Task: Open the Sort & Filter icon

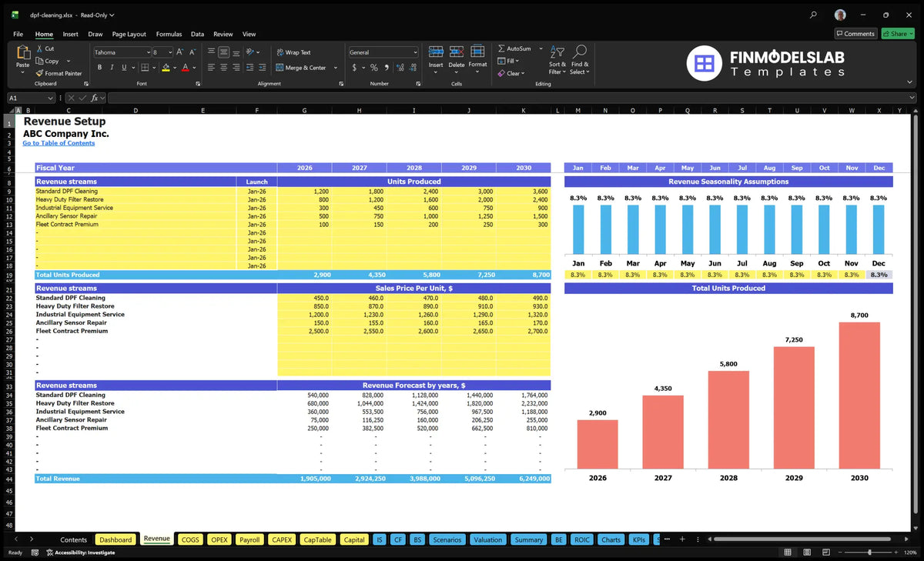Action: click(557, 52)
